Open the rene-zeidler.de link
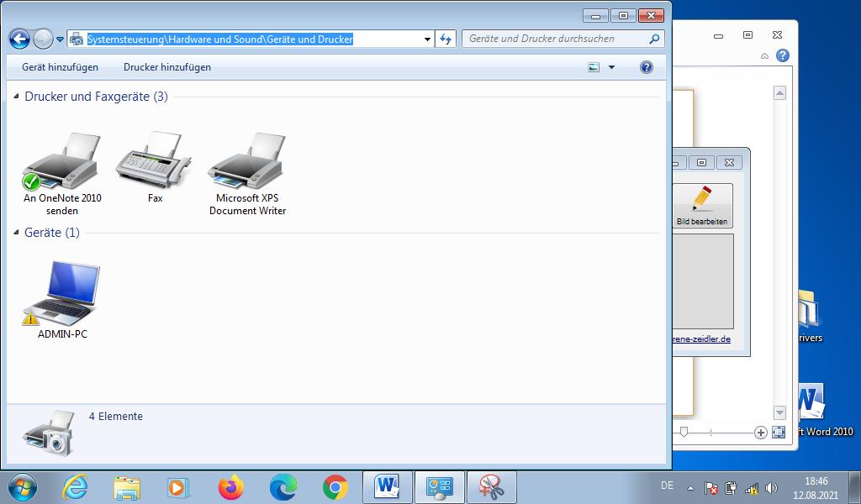 click(x=701, y=339)
